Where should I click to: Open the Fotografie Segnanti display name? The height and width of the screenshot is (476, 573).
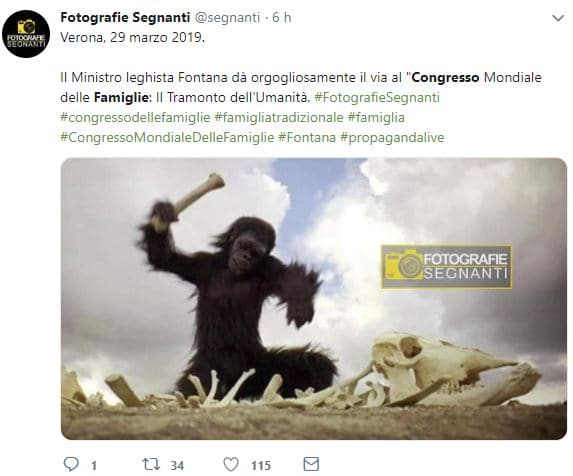pyautogui.click(x=125, y=17)
